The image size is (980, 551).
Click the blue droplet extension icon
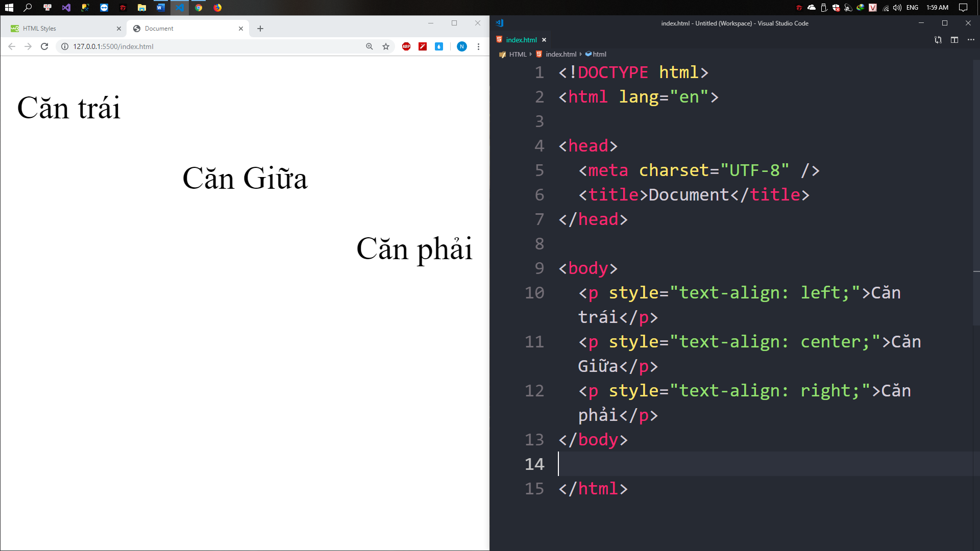(x=439, y=46)
